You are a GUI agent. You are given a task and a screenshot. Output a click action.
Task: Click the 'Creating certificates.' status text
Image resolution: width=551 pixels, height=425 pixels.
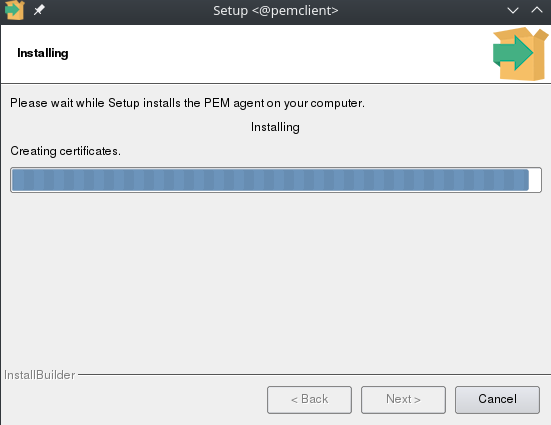point(65,151)
